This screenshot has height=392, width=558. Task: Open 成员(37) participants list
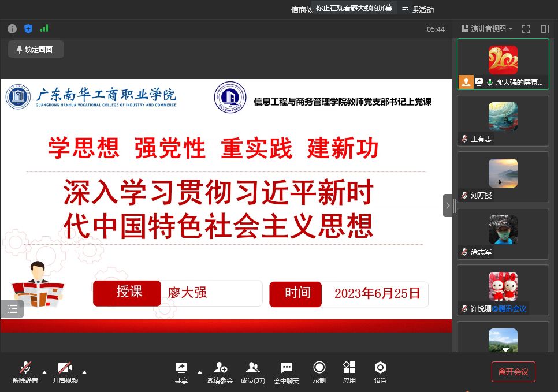pyautogui.click(x=252, y=372)
